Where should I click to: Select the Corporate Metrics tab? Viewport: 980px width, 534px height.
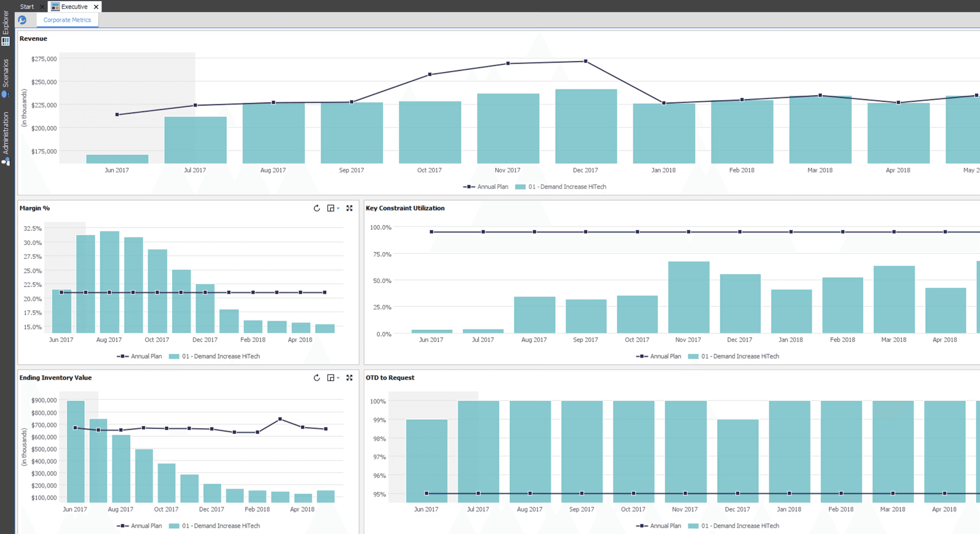(67, 20)
